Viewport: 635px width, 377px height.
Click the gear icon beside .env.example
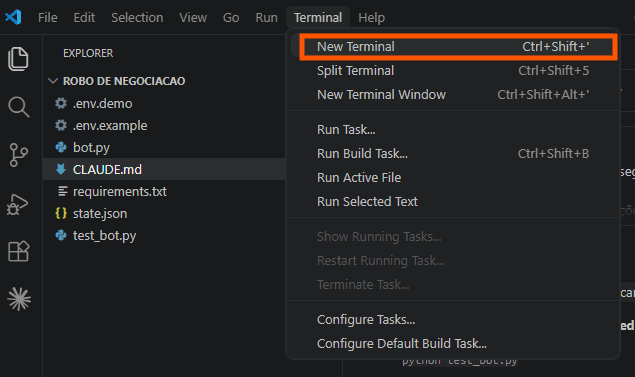pos(61,125)
